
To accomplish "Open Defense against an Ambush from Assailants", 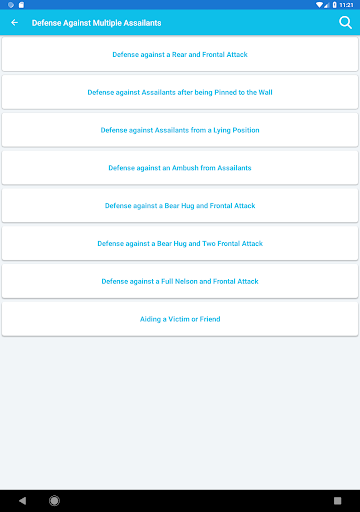I will point(180,168).
